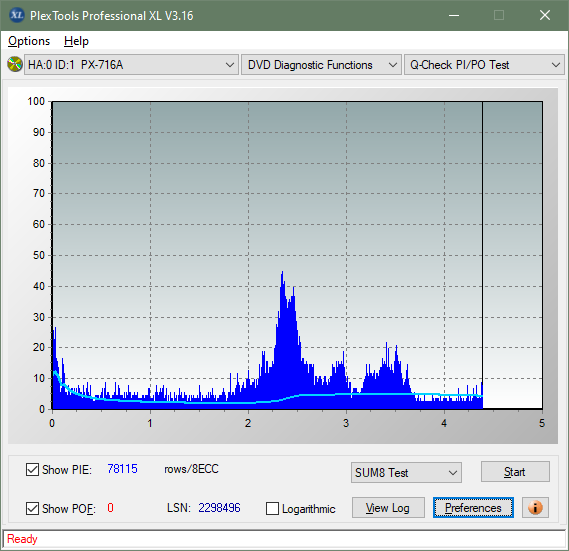Click the orange info icon button
Screen dimensions: 569x551
[535, 507]
